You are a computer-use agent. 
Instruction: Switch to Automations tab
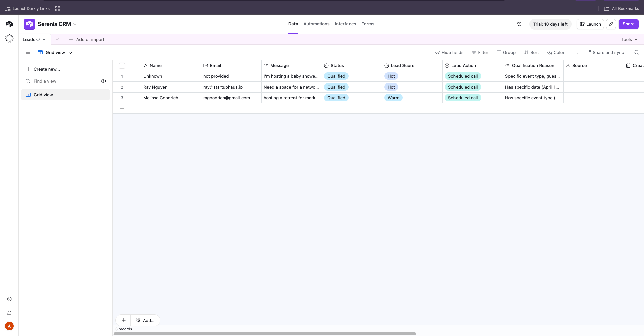coord(316,24)
